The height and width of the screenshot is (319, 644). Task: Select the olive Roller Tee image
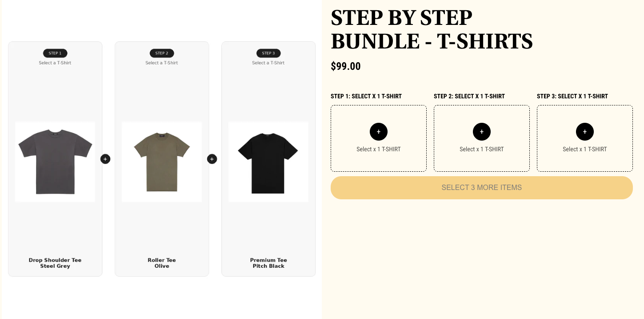click(x=162, y=162)
